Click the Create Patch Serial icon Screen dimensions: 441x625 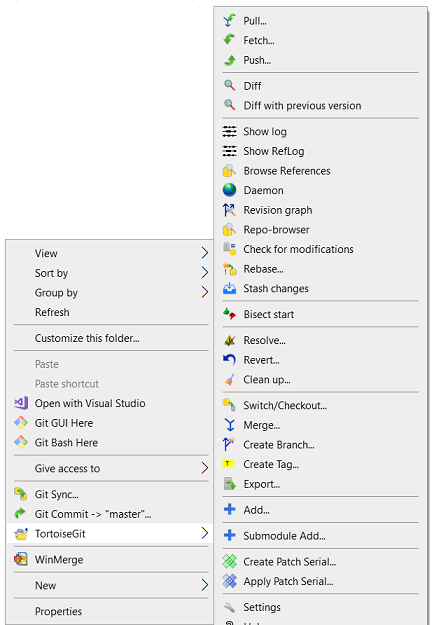pyautogui.click(x=229, y=561)
